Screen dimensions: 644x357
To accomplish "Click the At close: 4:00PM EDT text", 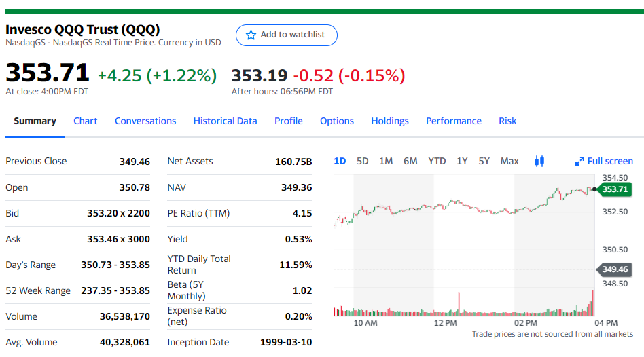I will click(47, 92).
